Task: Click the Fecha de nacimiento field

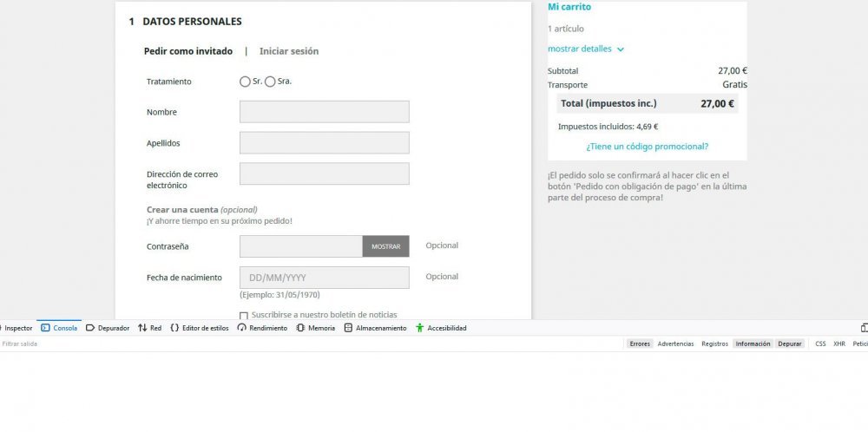Action: coord(325,278)
